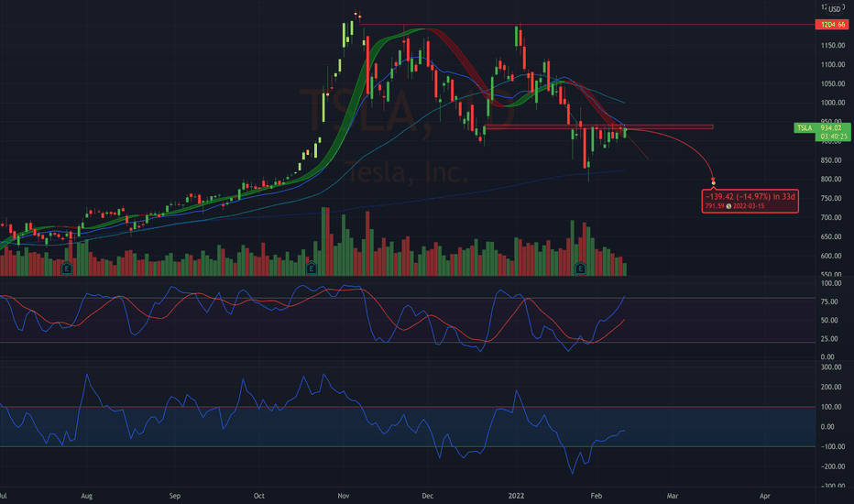Click the Feb label on time axis
This screenshot has height=504, width=854.
pyautogui.click(x=597, y=496)
